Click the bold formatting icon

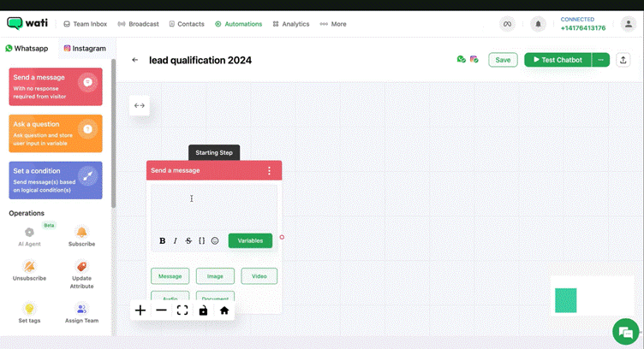tap(163, 241)
